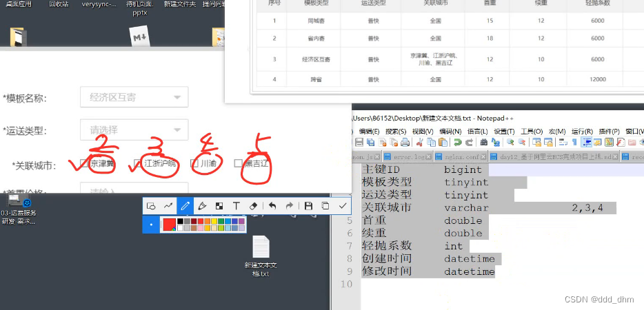Viewport: 644px width, 310px height.
Task: Select the 03-运费服务研发需求 desktop icon
Action: coord(19,209)
